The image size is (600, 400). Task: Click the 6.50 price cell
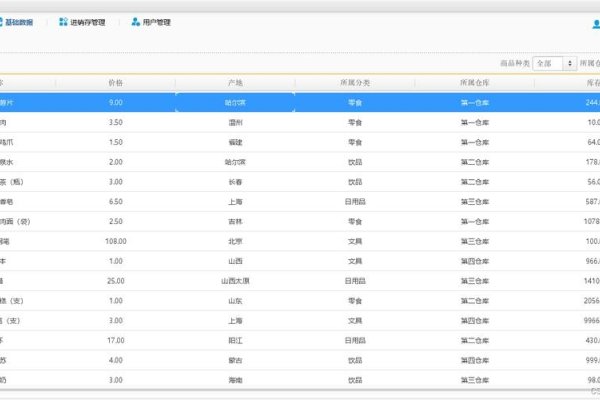point(115,201)
